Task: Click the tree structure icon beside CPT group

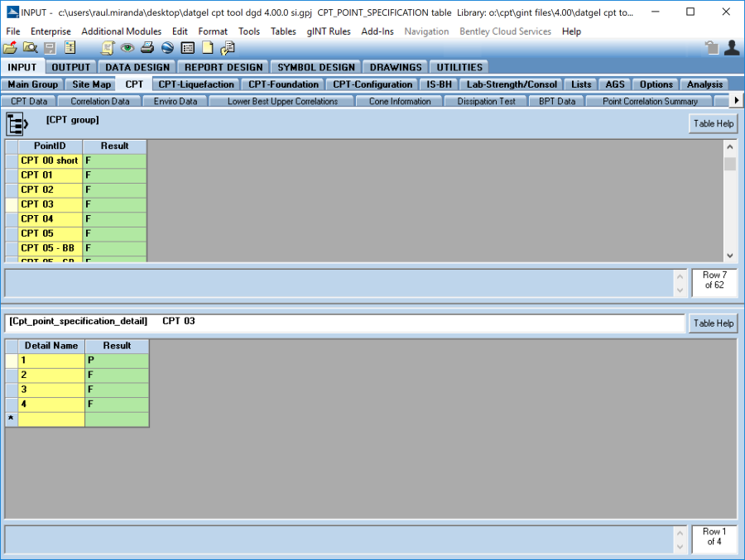Action: 17,124
